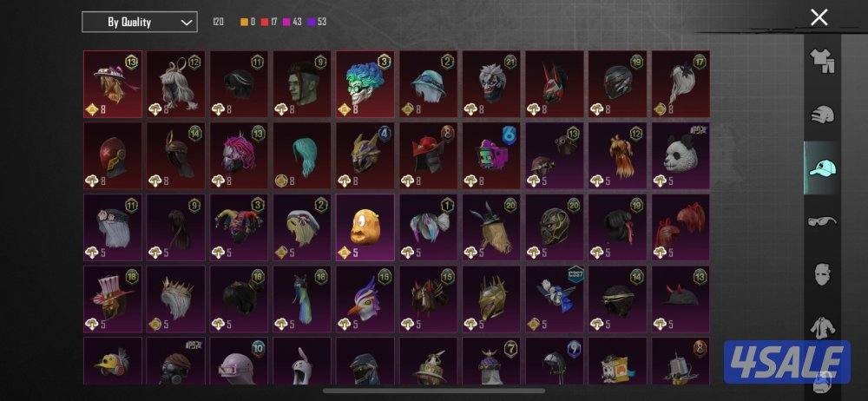868x401 pixels.
Task: Select the pink hair with black mask item
Action: tap(239, 155)
